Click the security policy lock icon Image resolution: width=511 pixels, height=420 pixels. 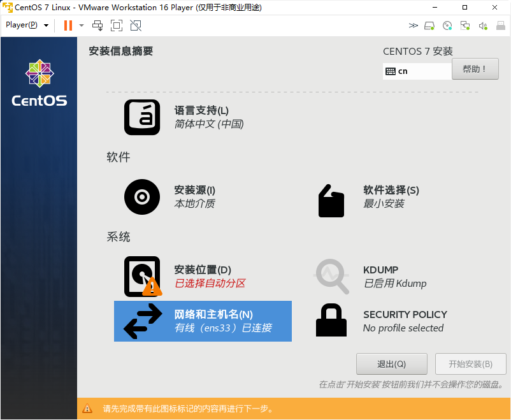331,320
